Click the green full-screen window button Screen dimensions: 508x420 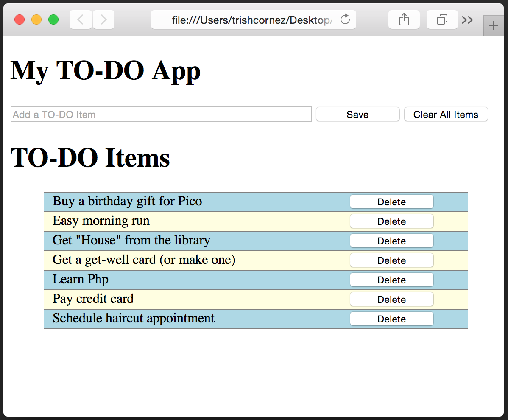53,20
